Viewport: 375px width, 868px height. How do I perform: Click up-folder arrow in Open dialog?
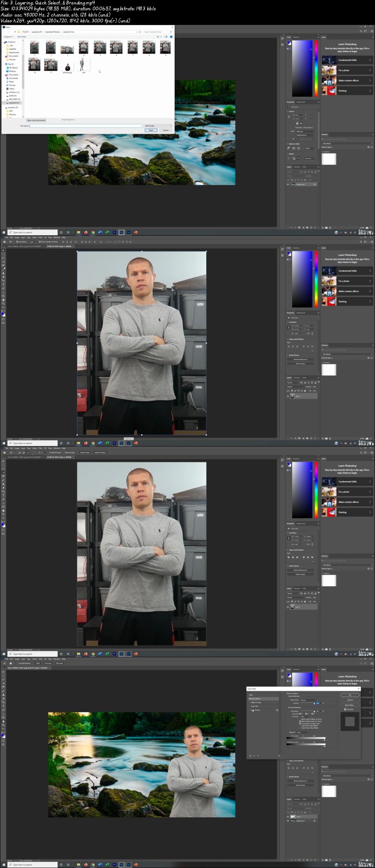pyautogui.click(x=15, y=32)
